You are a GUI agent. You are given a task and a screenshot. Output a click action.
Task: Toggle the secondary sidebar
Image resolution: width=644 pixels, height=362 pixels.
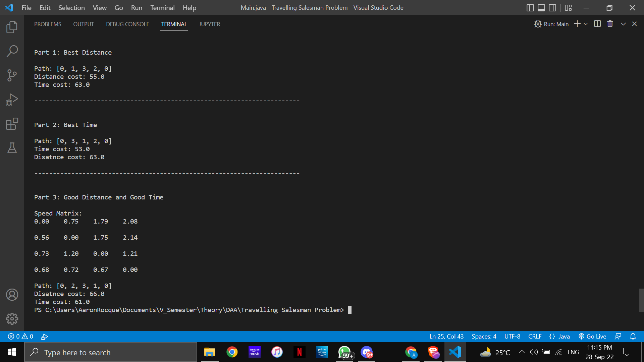(x=552, y=7)
